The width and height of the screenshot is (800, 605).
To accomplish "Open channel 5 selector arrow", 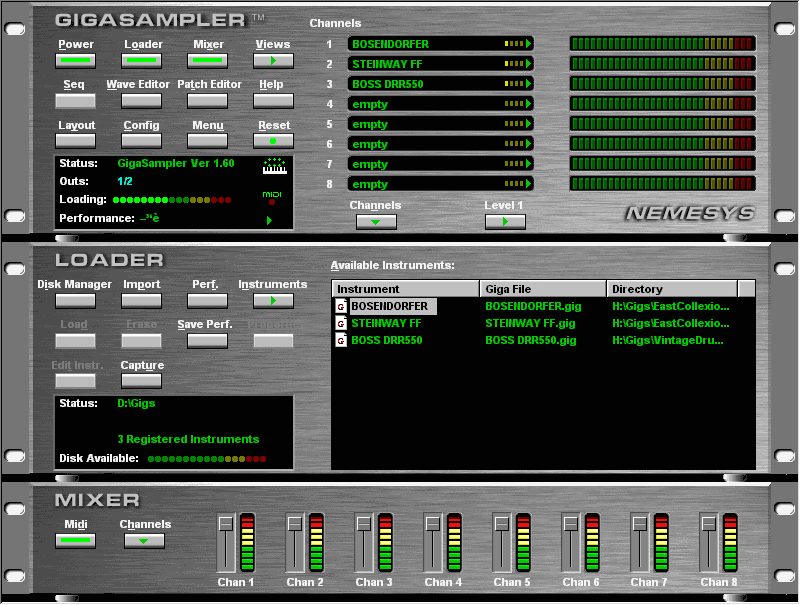I will [529, 124].
